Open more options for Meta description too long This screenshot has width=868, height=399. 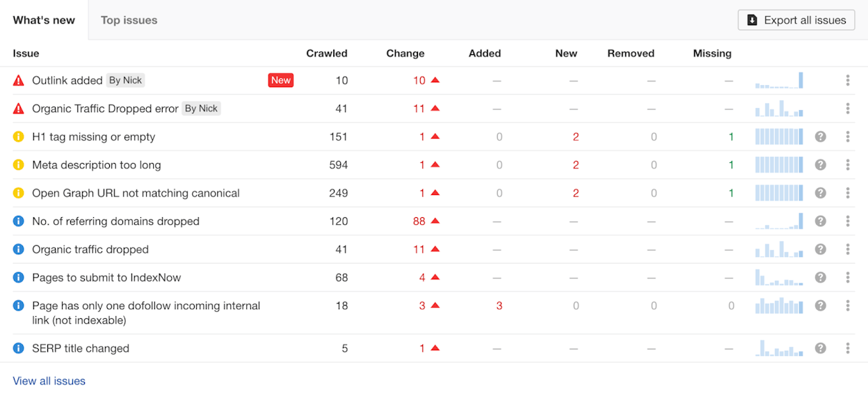pyautogui.click(x=848, y=165)
